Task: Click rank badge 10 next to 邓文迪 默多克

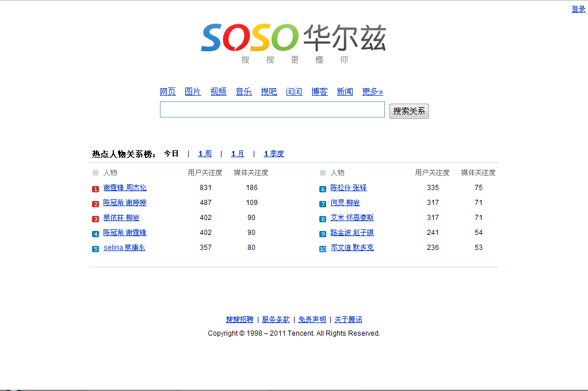Action: [322, 248]
